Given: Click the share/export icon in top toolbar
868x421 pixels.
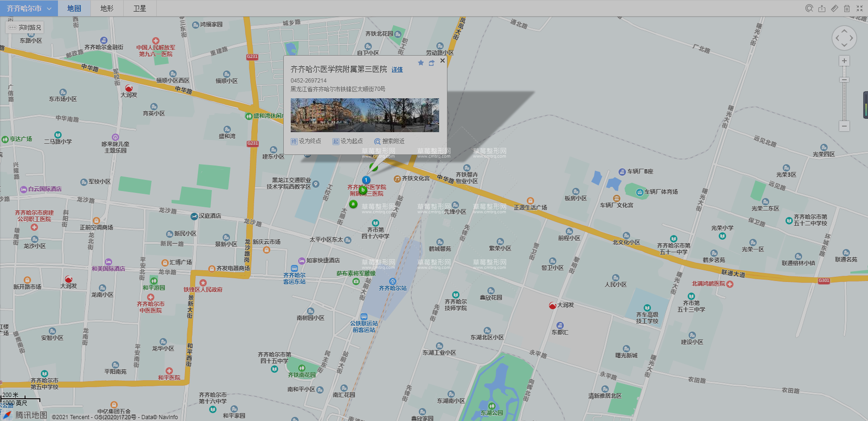Looking at the screenshot, I should pos(822,8).
